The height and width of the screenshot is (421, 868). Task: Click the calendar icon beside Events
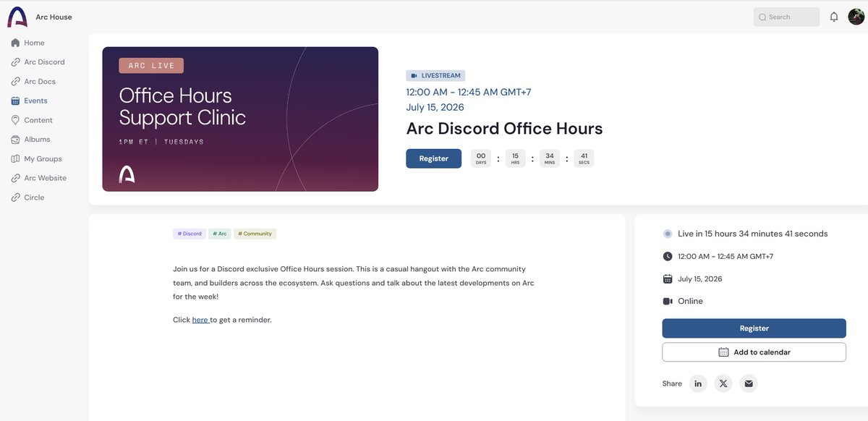point(16,101)
